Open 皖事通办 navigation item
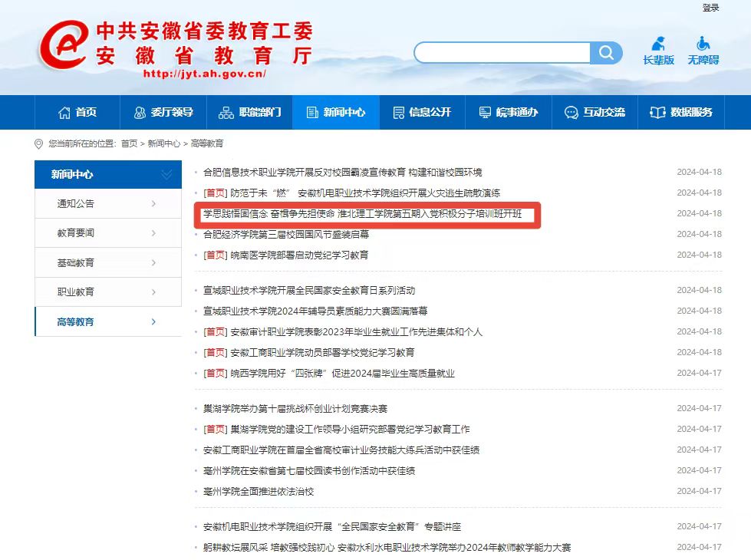751x560 pixels. pos(508,112)
